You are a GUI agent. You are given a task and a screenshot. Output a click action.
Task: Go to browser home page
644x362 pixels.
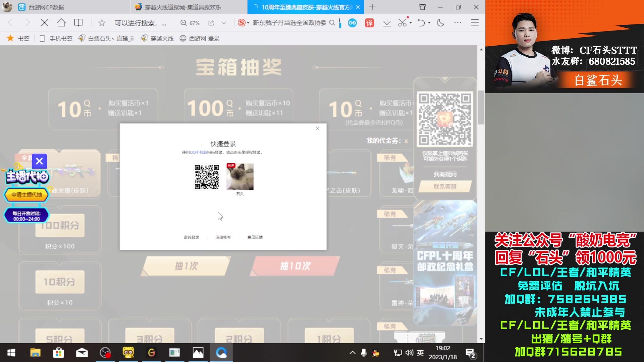[61, 23]
